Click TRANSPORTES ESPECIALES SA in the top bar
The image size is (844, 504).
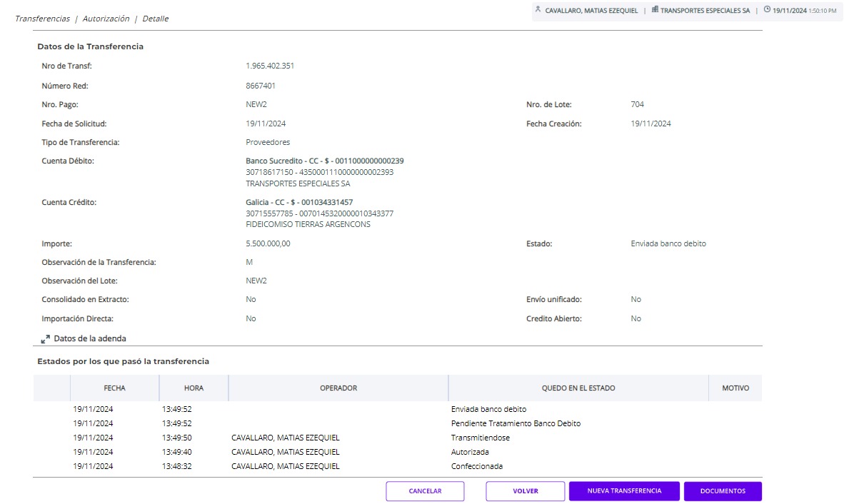705,10
